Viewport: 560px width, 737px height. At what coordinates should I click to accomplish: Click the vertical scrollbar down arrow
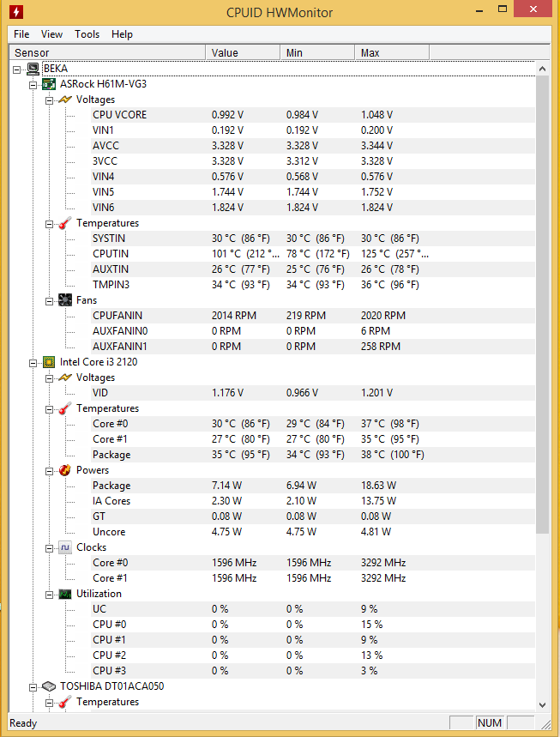542,704
